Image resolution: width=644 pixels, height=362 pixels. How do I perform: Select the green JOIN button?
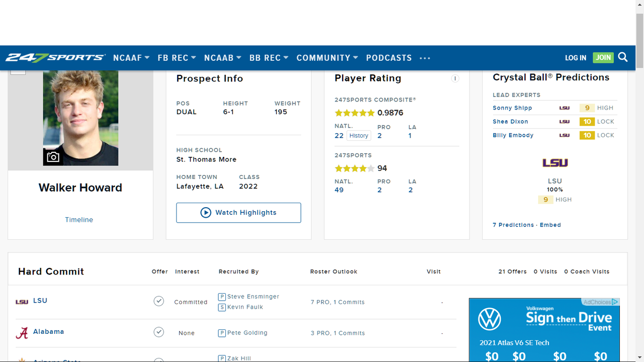click(x=603, y=58)
